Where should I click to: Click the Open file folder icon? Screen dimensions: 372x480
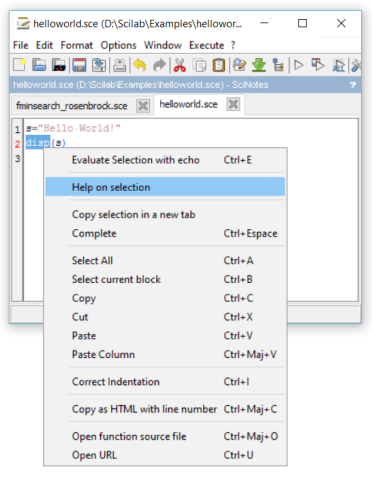(x=39, y=65)
